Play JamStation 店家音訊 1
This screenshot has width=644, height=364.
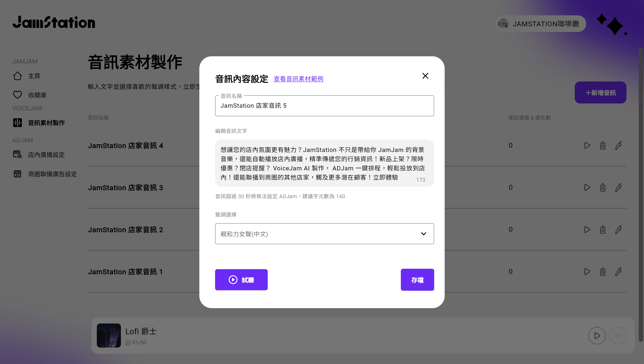coord(587,272)
